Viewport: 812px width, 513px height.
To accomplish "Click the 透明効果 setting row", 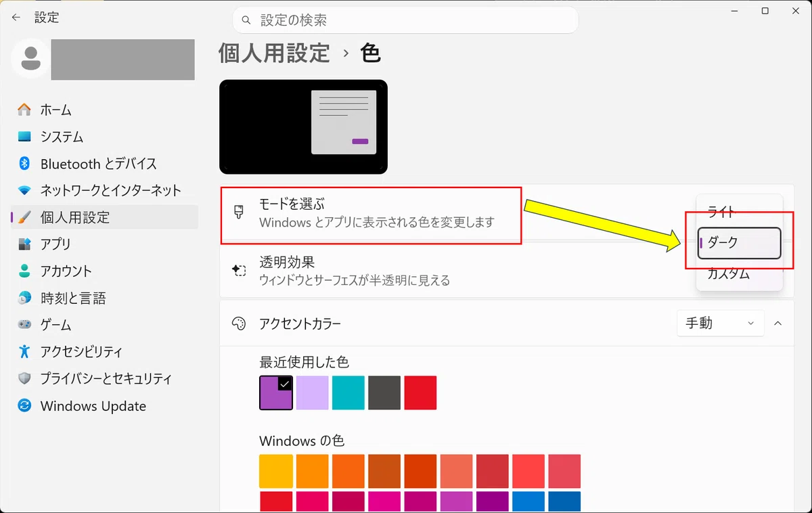I will pos(506,270).
